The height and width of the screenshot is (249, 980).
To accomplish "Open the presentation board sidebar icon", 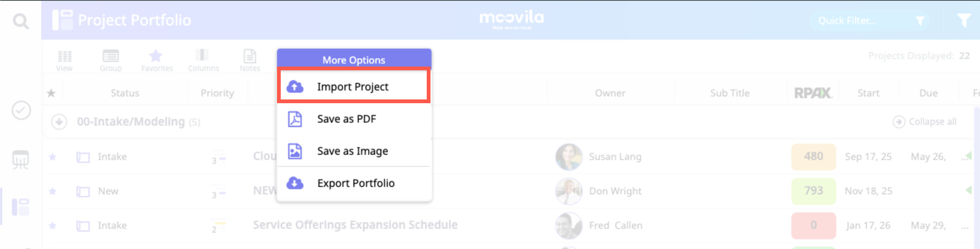I will tap(21, 160).
